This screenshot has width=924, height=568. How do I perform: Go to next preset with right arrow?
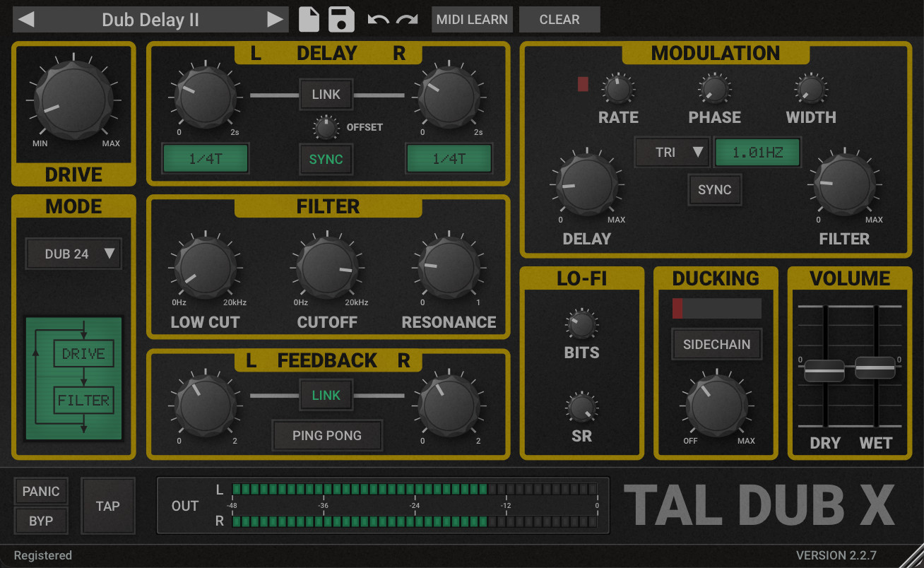[x=275, y=19]
